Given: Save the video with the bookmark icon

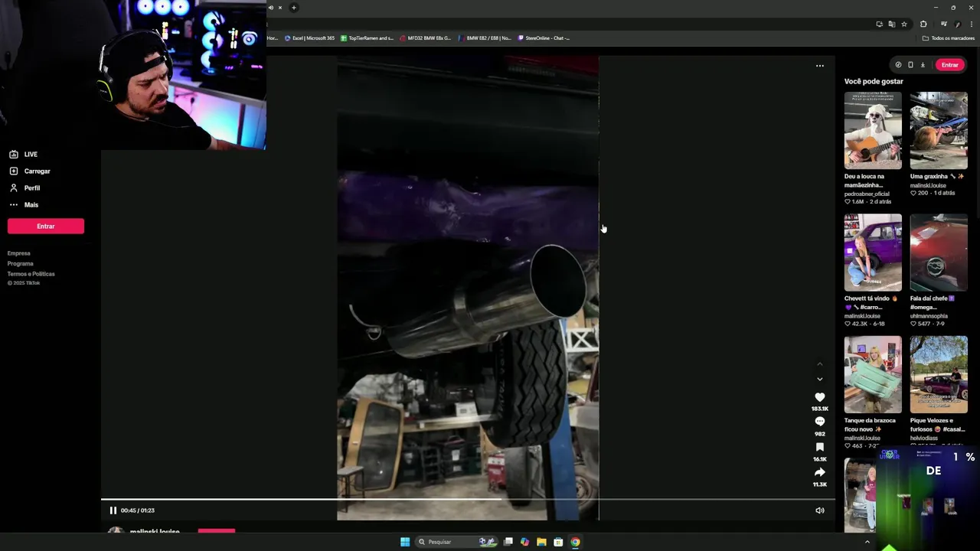Looking at the screenshot, I should (x=819, y=447).
